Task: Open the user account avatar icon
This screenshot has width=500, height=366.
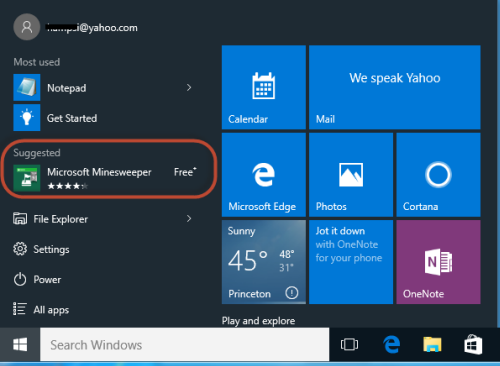Action: pyautogui.click(x=27, y=27)
